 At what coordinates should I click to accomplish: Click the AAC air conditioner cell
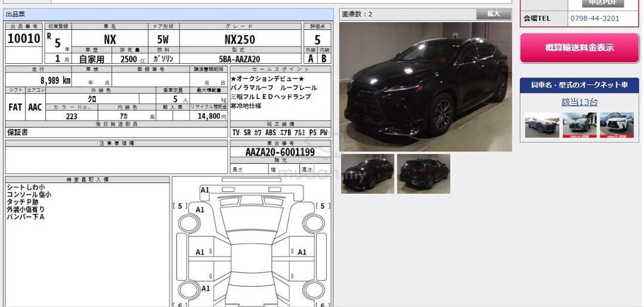[35, 107]
